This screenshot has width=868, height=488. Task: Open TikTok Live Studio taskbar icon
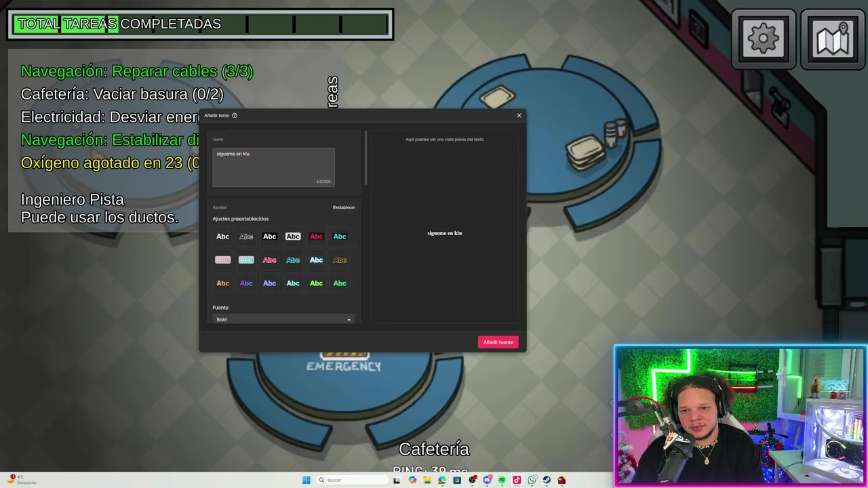tap(517, 480)
